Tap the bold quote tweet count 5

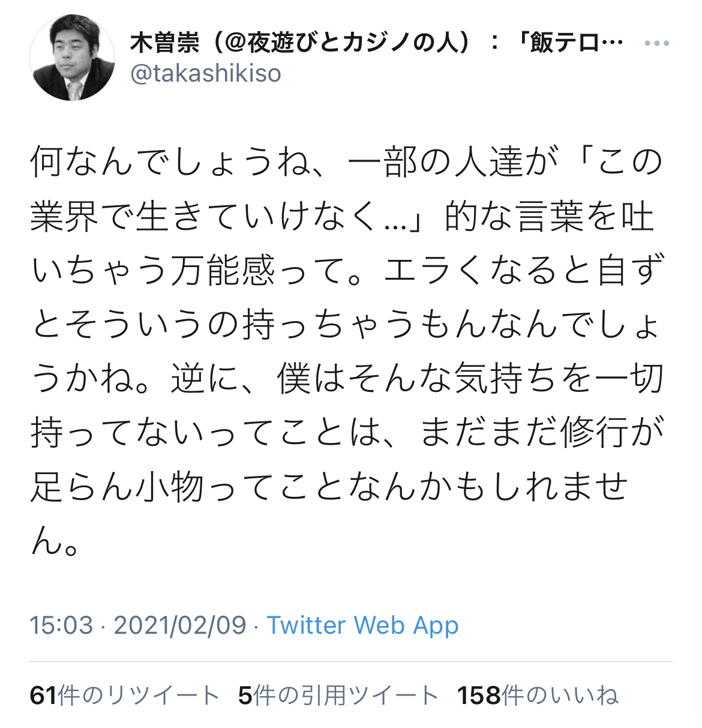point(245,696)
